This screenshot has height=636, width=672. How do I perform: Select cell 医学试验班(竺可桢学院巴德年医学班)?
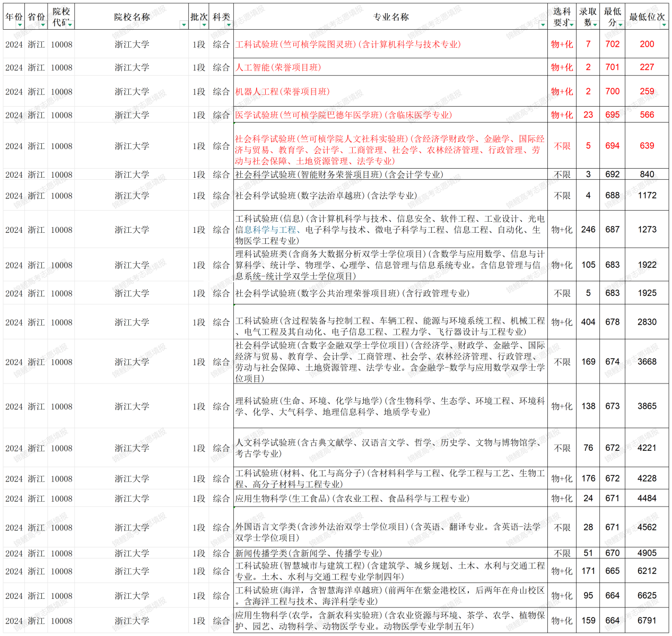coord(390,115)
